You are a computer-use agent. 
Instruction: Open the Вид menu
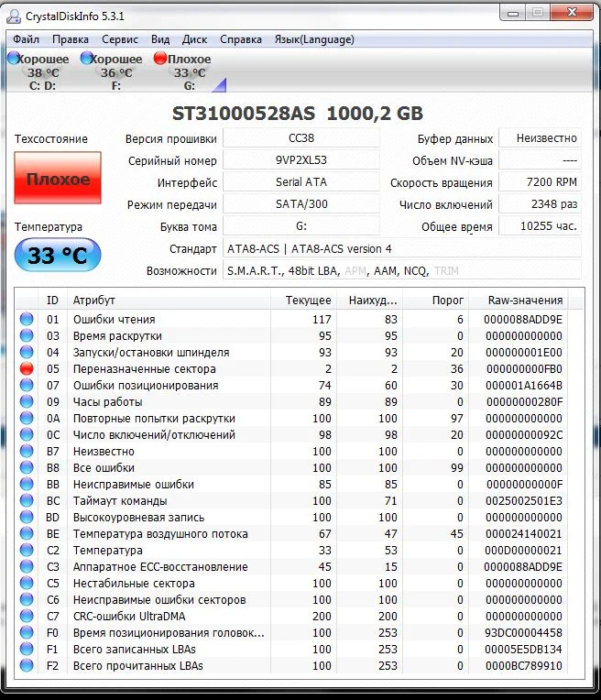pyautogui.click(x=160, y=39)
